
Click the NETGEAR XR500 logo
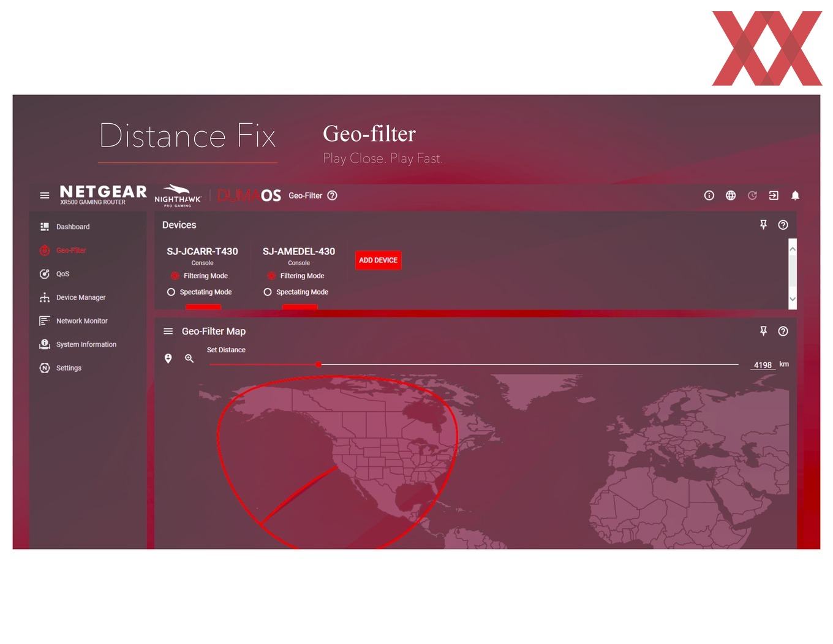tap(103, 195)
